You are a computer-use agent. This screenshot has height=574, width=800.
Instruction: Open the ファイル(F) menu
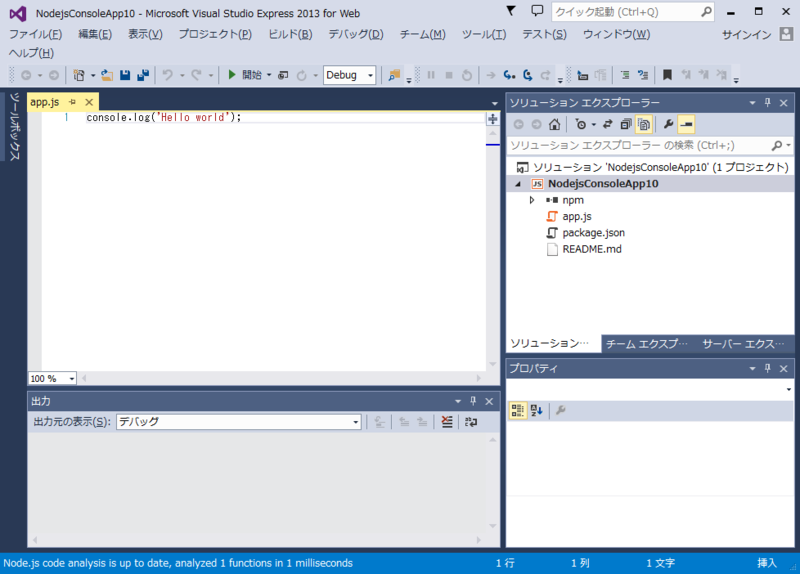tap(36, 34)
